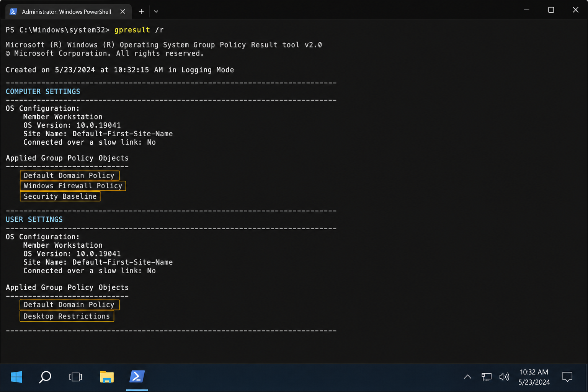Open taskbar Search magnifier
This screenshot has width=588, height=392.
pos(45,377)
